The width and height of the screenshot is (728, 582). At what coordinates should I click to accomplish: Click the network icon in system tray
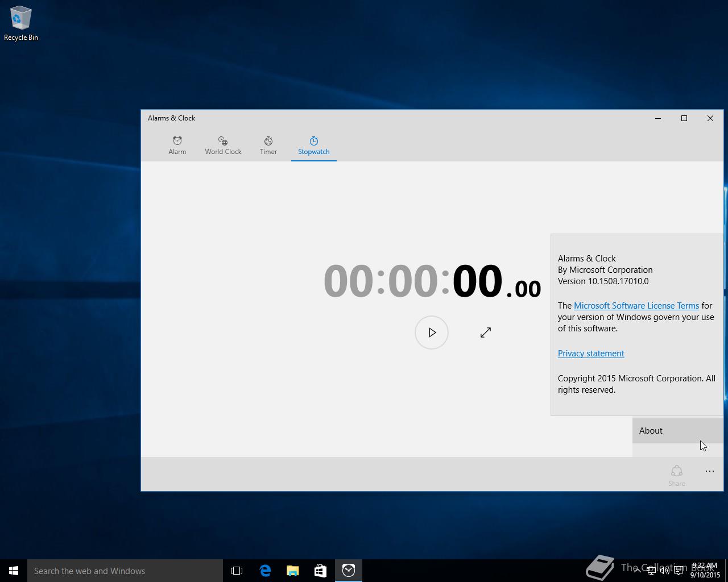point(651,571)
